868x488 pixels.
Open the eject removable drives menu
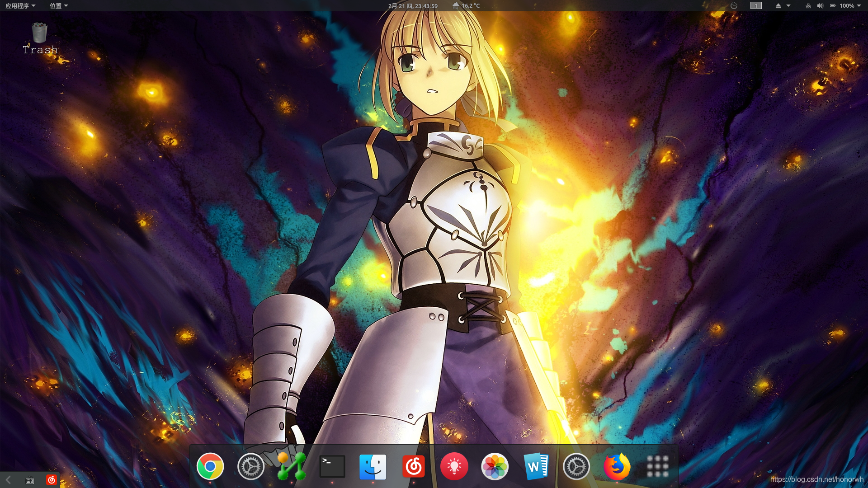pos(783,6)
